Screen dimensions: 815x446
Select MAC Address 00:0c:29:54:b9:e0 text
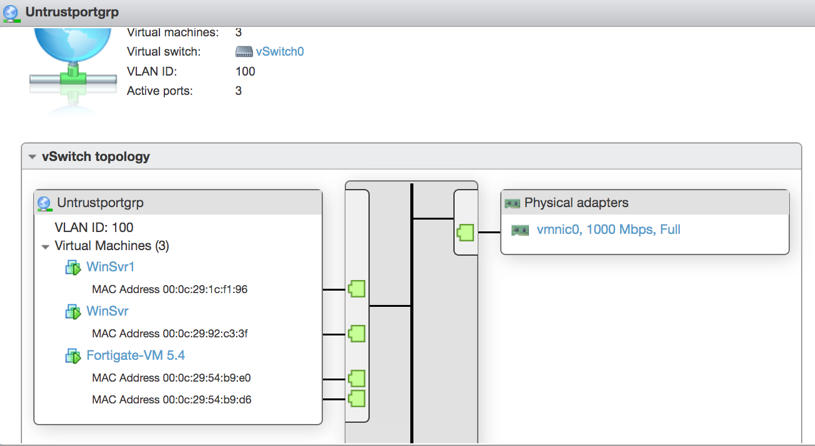tap(171, 378)
